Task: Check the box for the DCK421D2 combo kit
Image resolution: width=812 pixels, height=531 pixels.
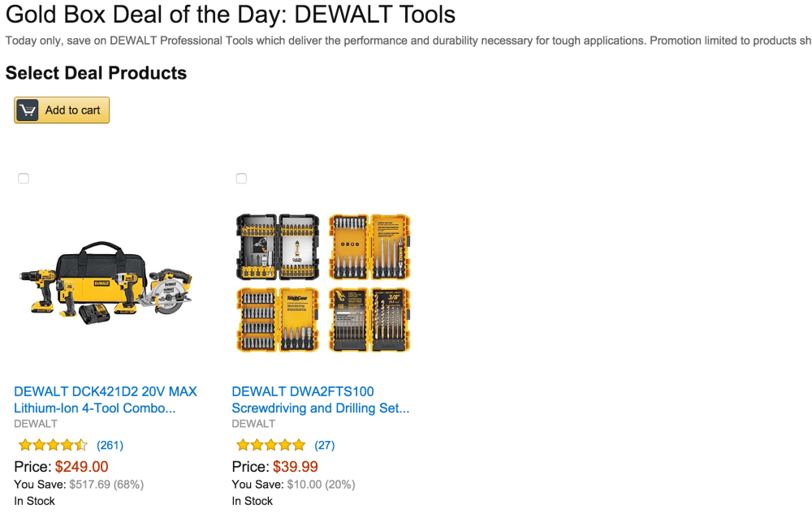Action: click(24, 179)
